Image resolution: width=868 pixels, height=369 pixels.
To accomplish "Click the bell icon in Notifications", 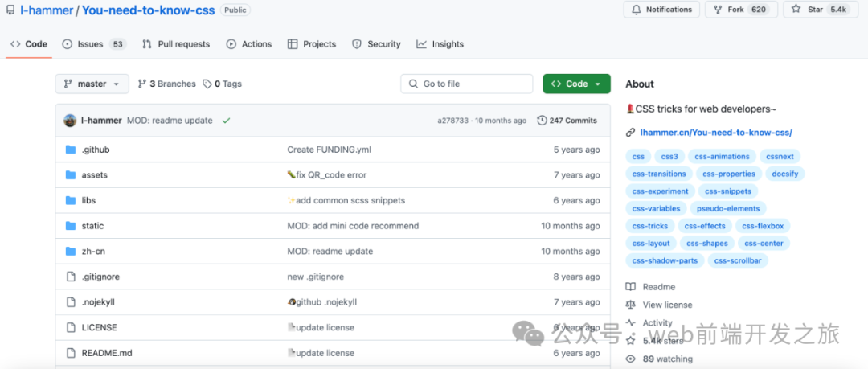I will (x=637, y=10).
